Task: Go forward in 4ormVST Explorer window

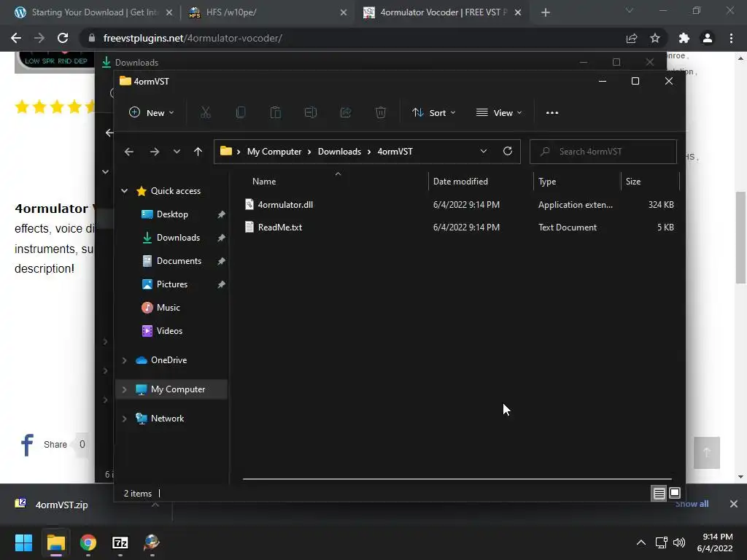Action: (x=155, y=152)
